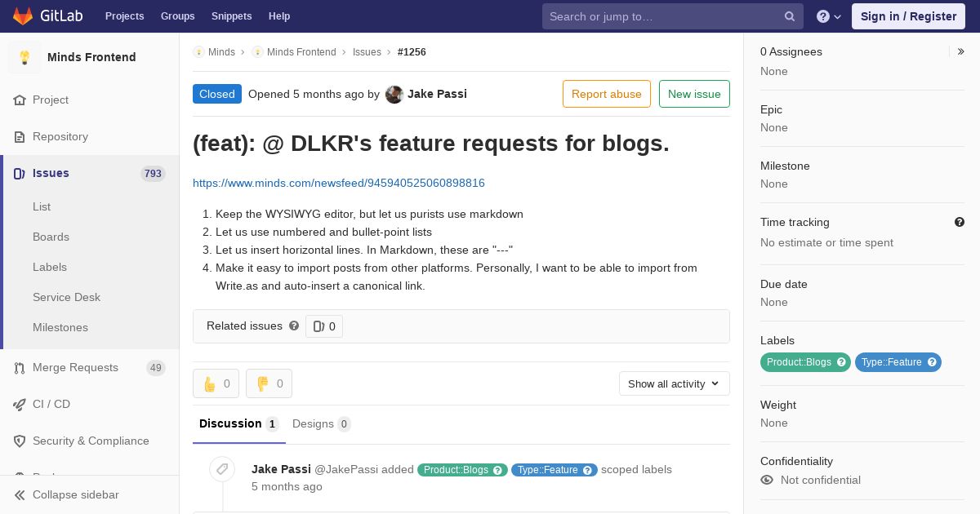Click the Minds Frontend lightbulb avatar
Viewport: 980px width, 514px height.
coord(24,57)
